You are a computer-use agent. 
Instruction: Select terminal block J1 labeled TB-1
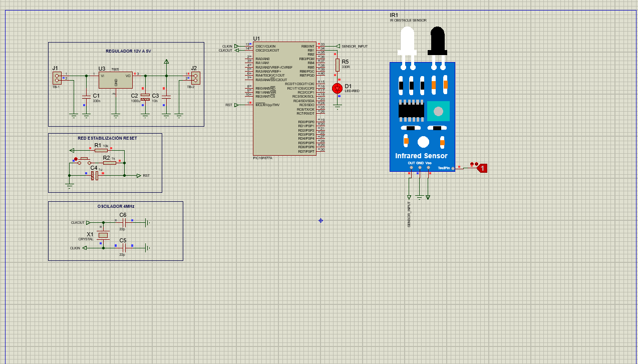pos(56,78)
